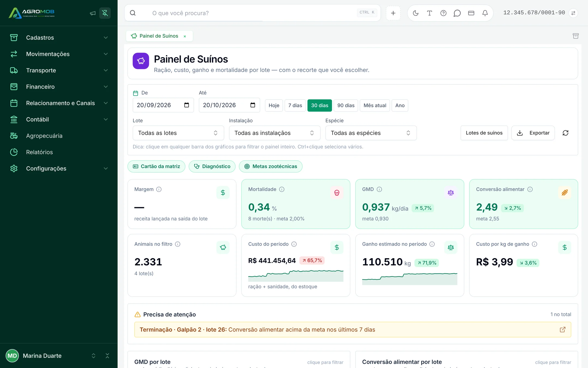The height and width of the screenshot is (368, 588).
Task: Expand the Cadastros menu
Action: click(59, 38)
